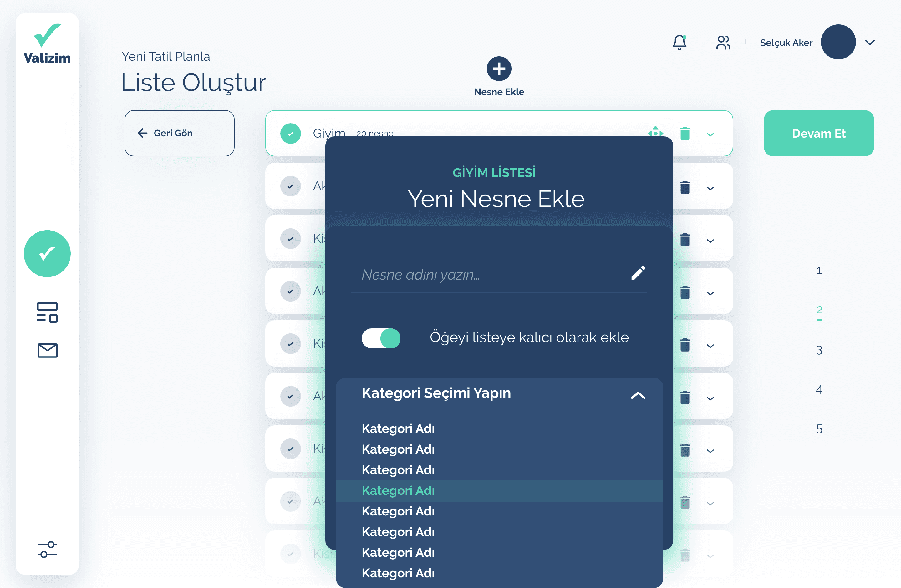
Task: Go to page 1
Action: click(819, 271)
